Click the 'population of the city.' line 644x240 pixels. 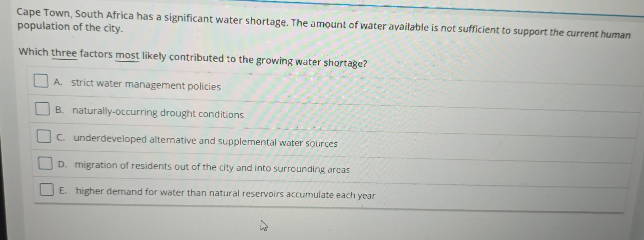(70, 28)
